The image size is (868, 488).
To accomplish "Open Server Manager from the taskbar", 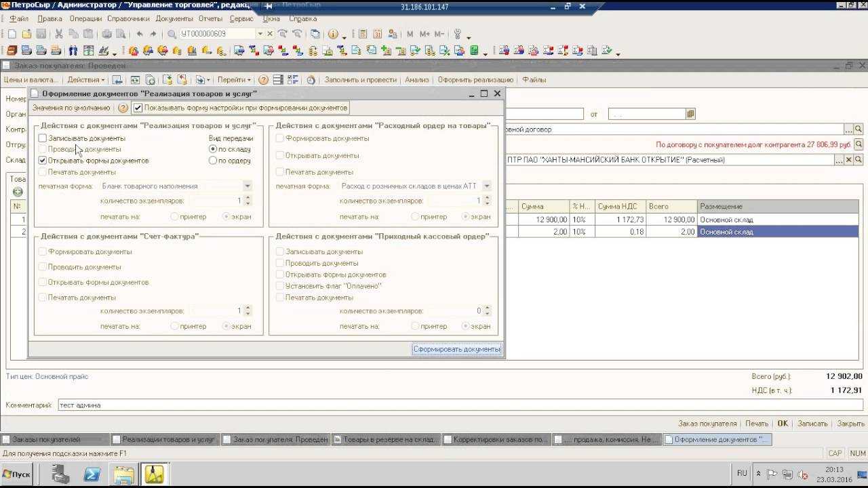I will [61, 474].
